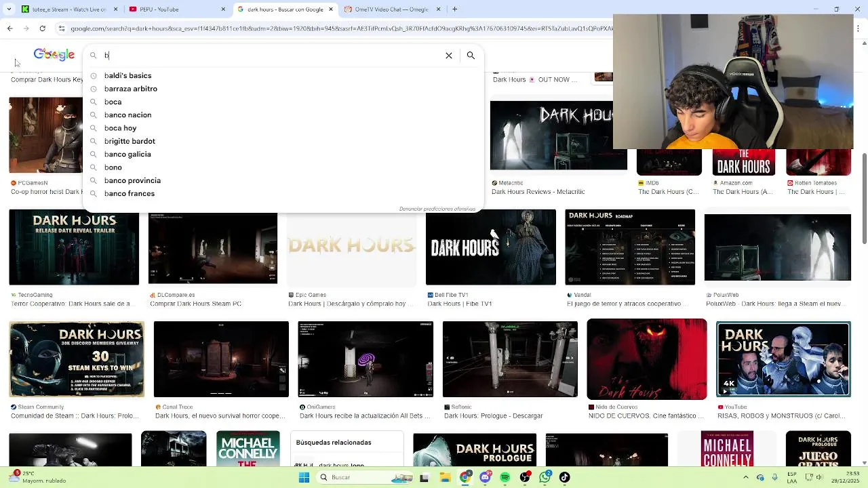
Task: Click inside the Google search field
Action: 271,56
